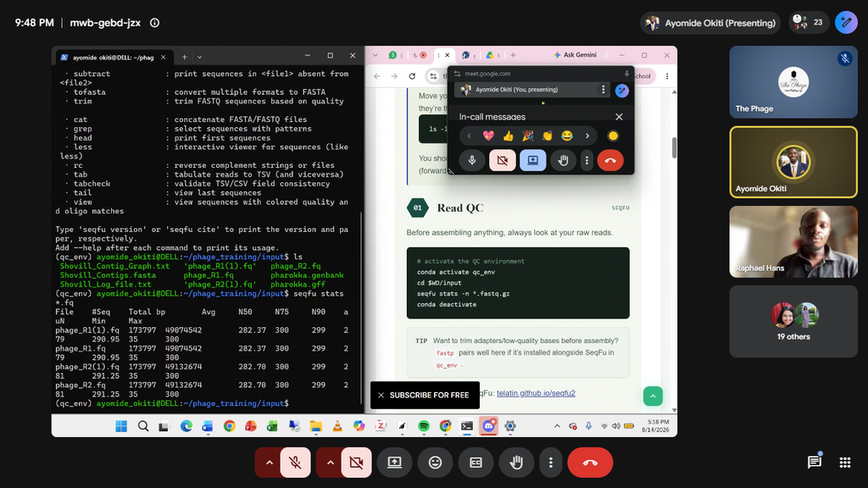Open the new tab dropdown in terminal window
This screenshot has height=488, width=868.
pos(200,57)
